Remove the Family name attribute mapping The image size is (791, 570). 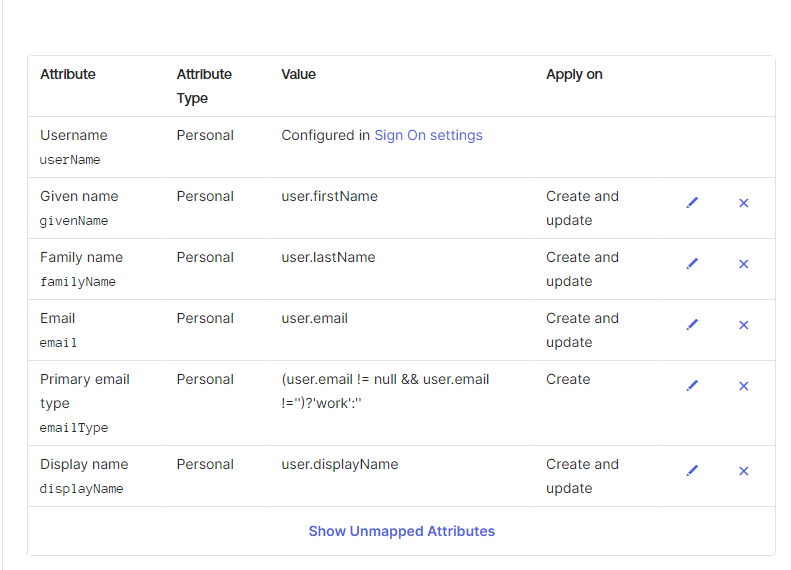coord(743,264)
